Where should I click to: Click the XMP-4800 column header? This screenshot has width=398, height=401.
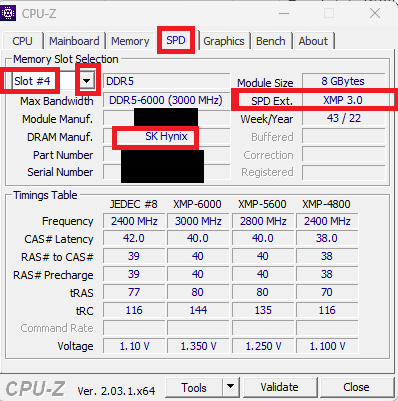pos(326,204)
